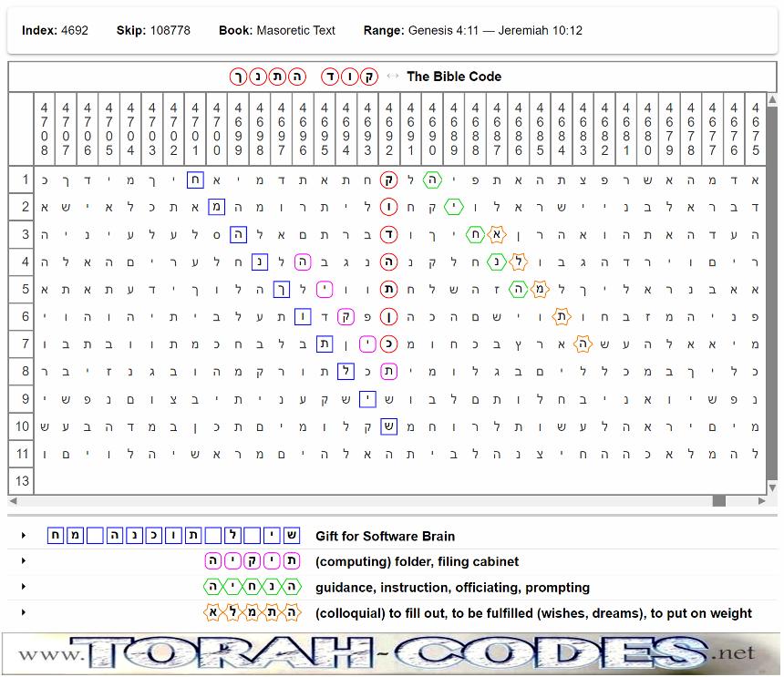Expand the folder, filing cabinet entry
The height and width of the screenshot is (677, 784).
click(24, 561)
